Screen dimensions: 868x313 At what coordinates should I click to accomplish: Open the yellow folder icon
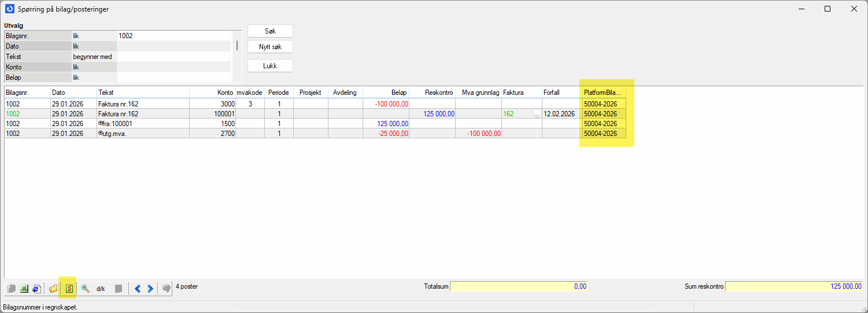[x=53, y=289]
